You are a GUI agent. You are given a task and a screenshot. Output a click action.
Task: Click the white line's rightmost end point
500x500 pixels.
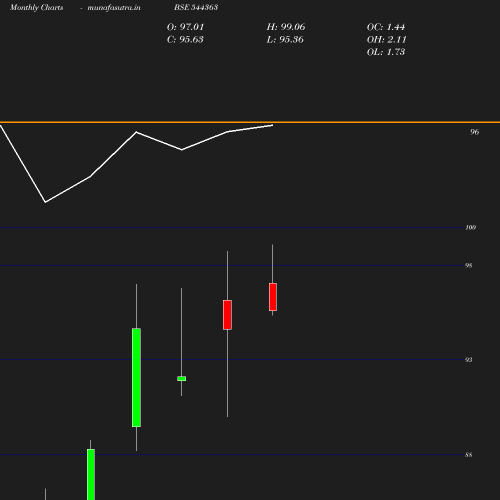tap(272, 125)
